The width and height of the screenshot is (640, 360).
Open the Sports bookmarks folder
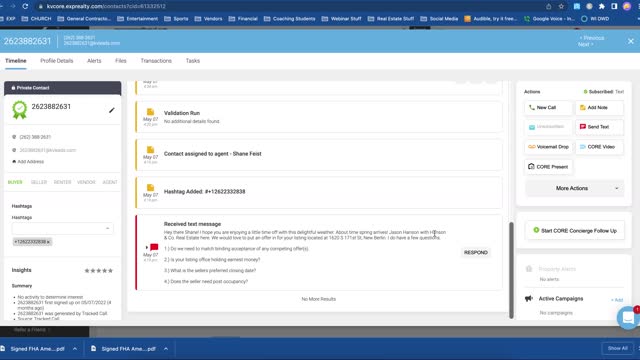point(176,19)
